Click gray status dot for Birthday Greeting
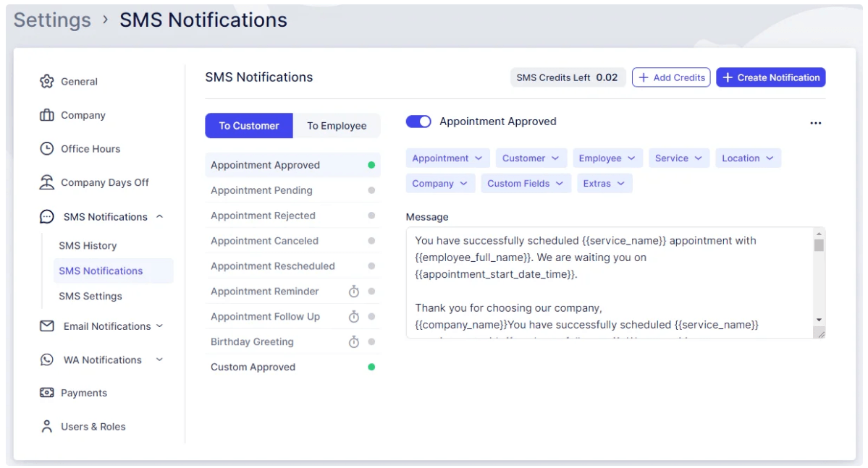The image size is (868, 468). click(371, 342)
